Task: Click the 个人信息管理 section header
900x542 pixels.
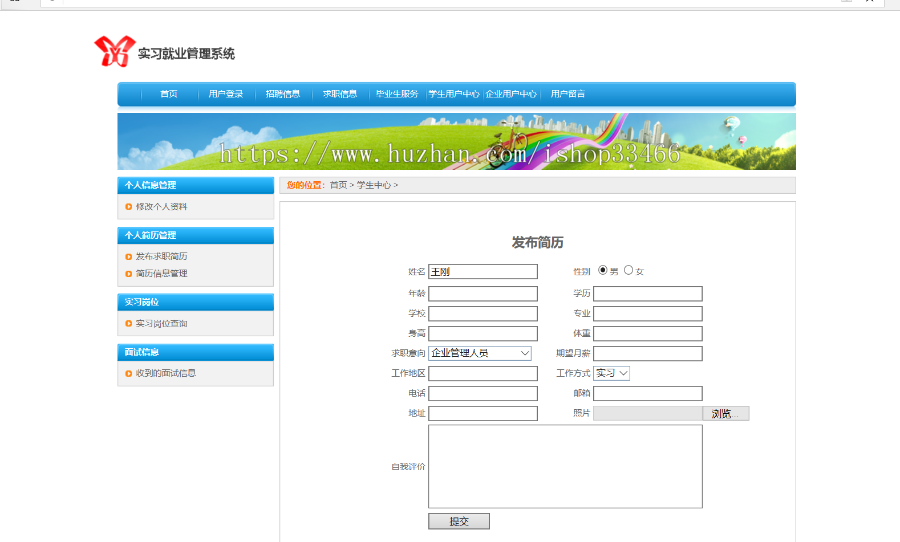Action: tap(196, 185)
